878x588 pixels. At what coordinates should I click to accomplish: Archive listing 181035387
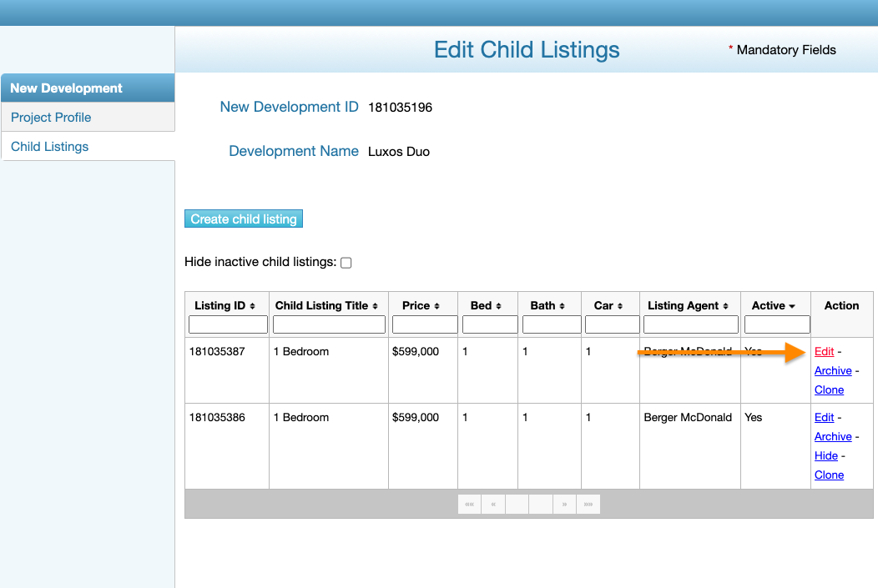(833, 370)
